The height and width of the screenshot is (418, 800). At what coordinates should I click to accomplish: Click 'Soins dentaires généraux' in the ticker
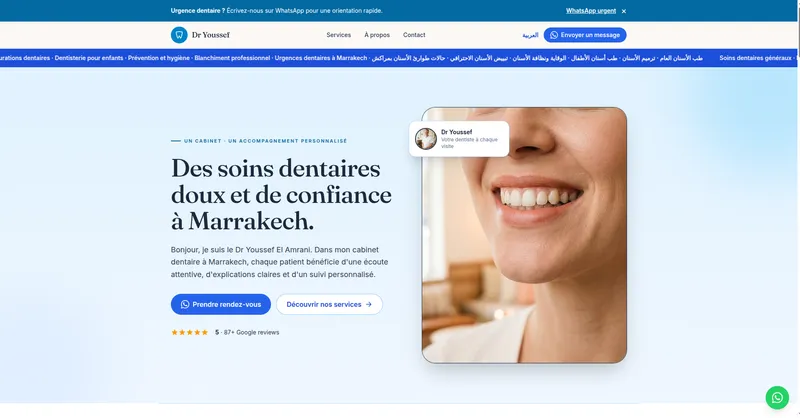755,58
